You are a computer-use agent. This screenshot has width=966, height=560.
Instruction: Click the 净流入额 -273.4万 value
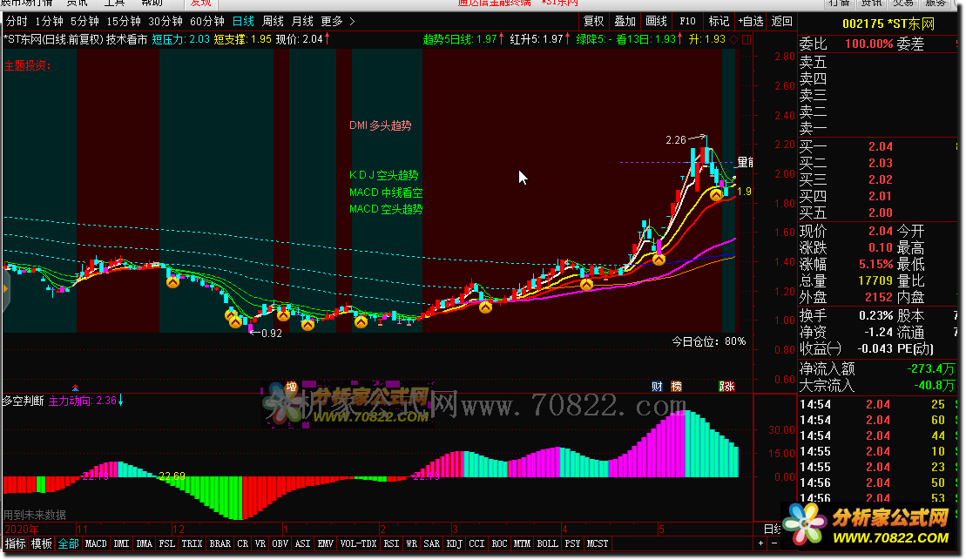tap(930, 369)
